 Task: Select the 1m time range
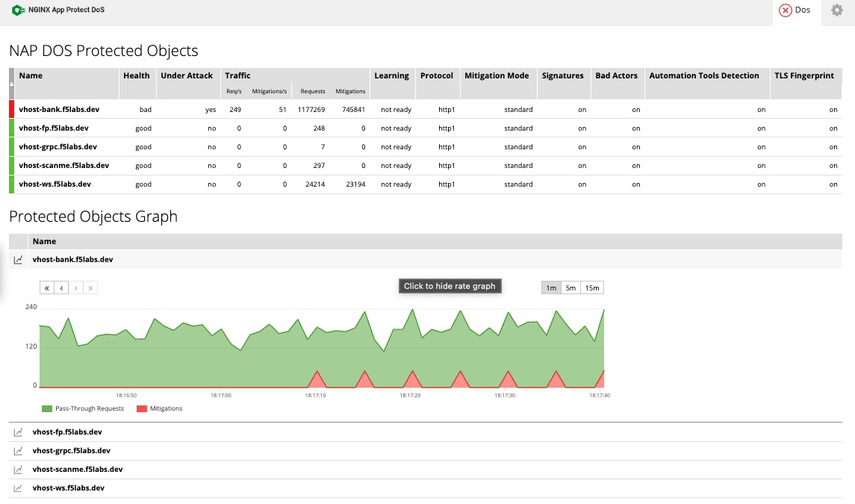click(551, 288)
